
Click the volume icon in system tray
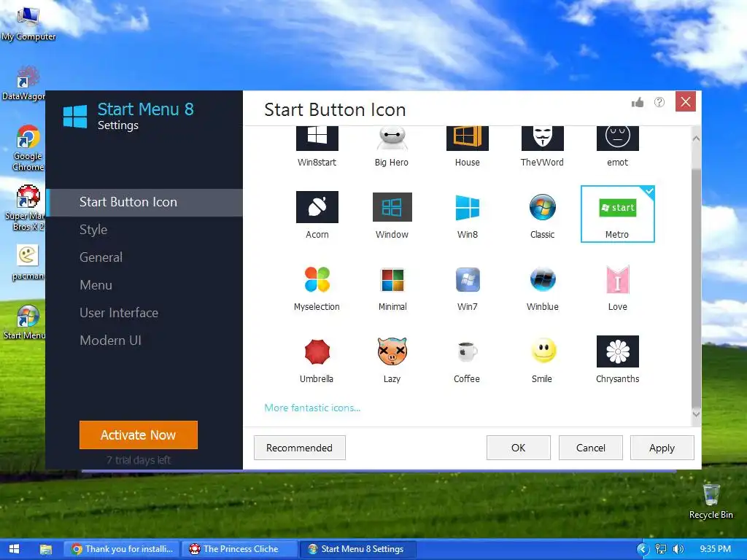678,549
